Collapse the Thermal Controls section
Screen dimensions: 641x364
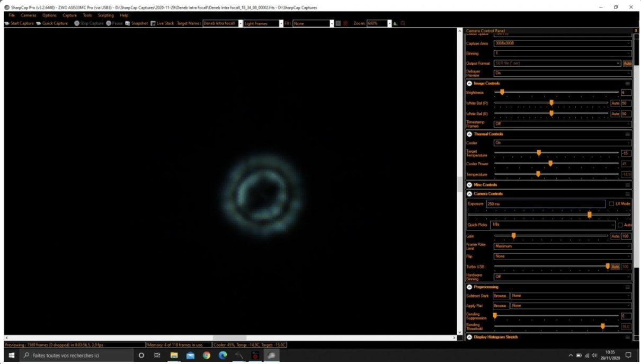(469, 134)
